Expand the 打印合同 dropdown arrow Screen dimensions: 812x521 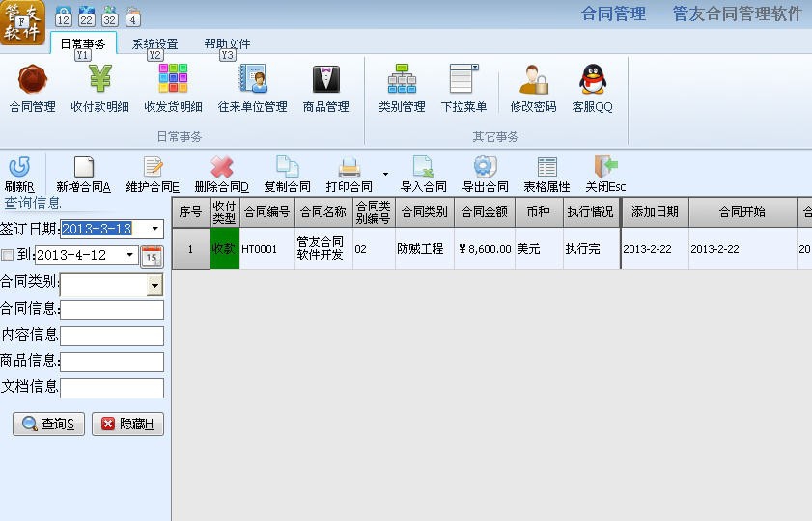click(385, 174)
